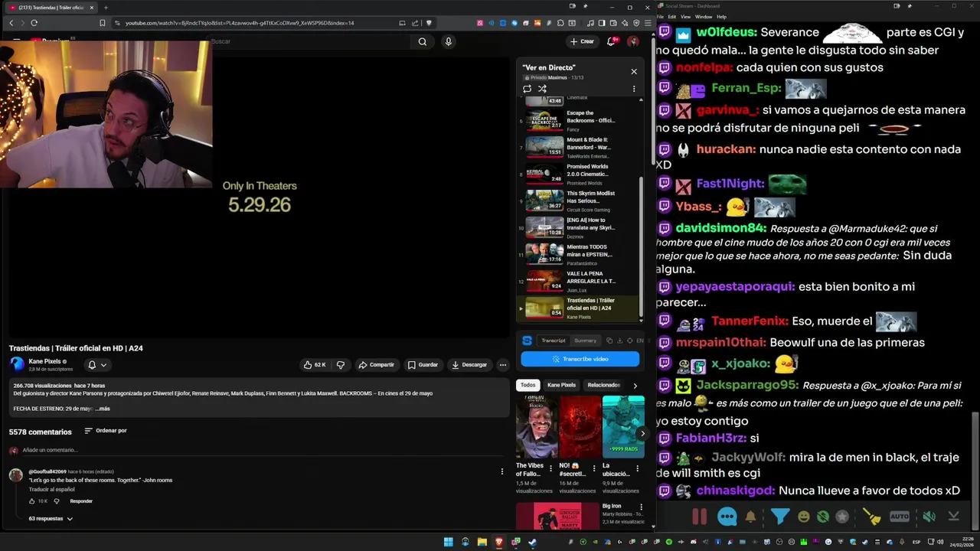The height and width of the screenshot is (551, 980).
Task: Click the Brave shield icon in address bar
Action: tap(430, 23)
